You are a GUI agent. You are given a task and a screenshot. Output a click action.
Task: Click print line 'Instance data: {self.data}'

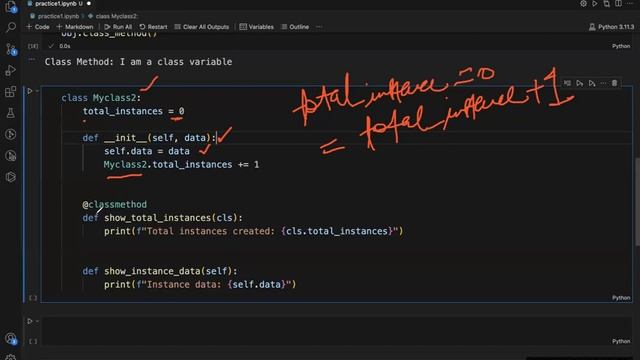point(200,285)
